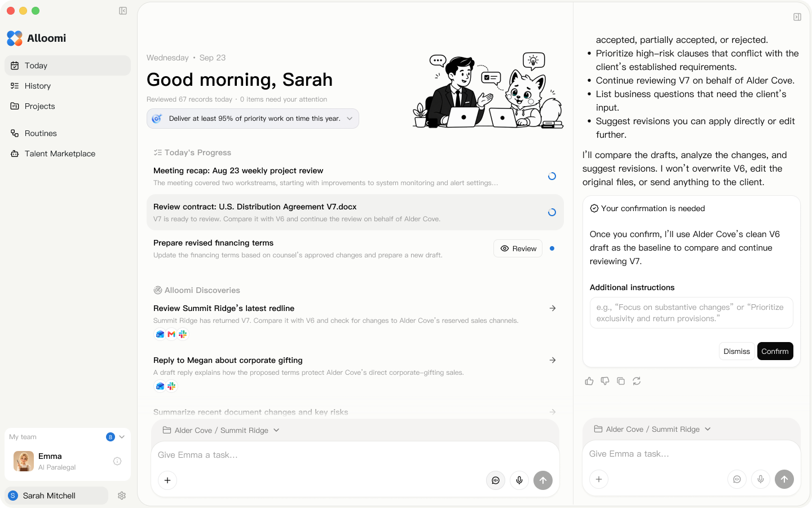Click Review button for financing terms
Screen dimensions: 812x508
pos(518,248)
